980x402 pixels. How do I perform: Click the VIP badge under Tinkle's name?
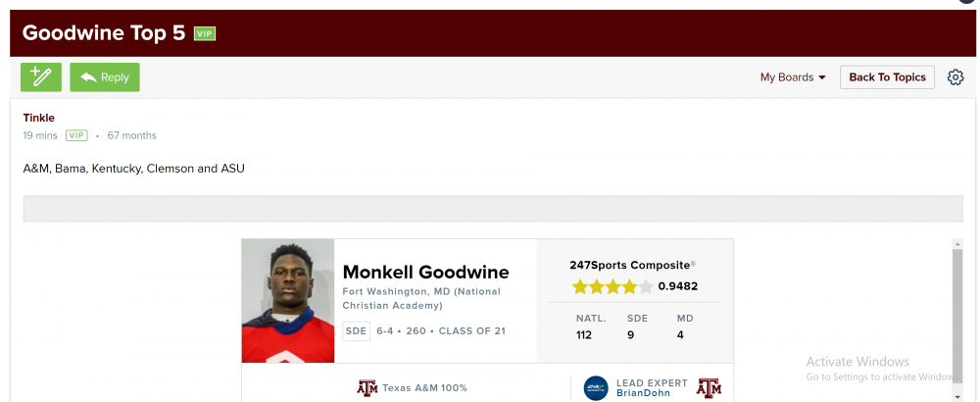76,135
